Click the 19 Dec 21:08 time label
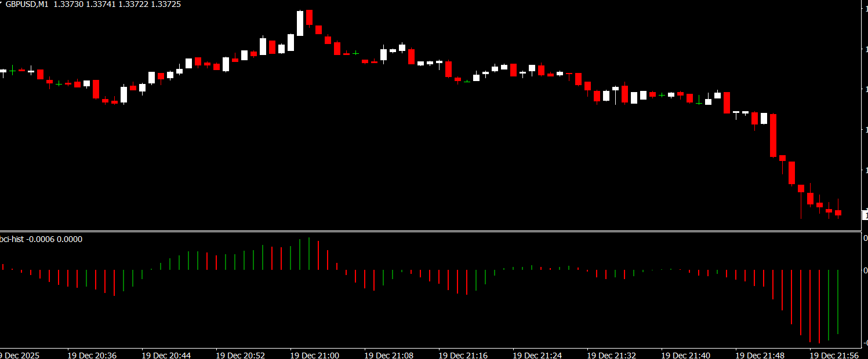Viewport: 868px width, 359px height. (x=388, y=354)
